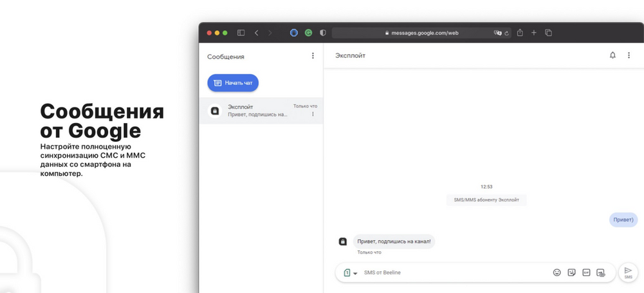This screenshot has width=644, height=293.
Task: Open the sticker picker icon
Action: pos(571,272)
